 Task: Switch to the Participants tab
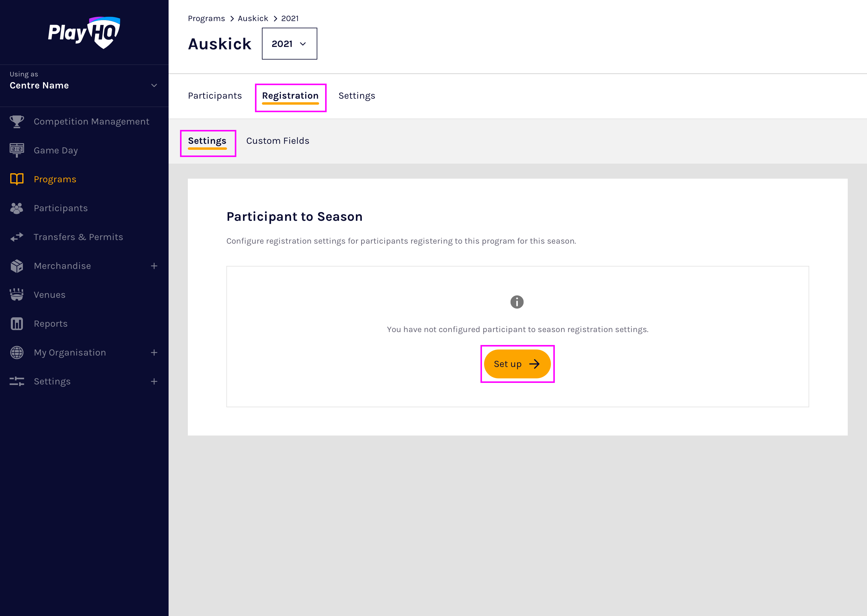point(215,96)
